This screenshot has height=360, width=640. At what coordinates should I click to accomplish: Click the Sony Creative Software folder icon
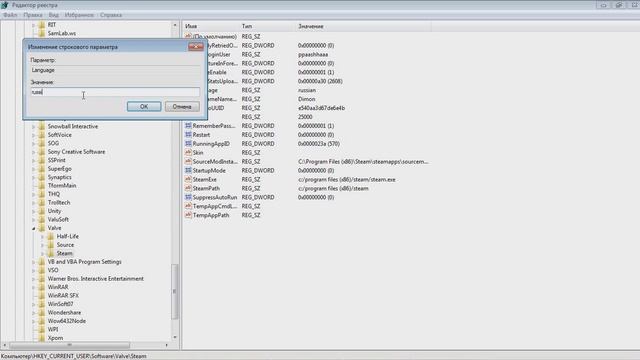(x=42, y=151)
